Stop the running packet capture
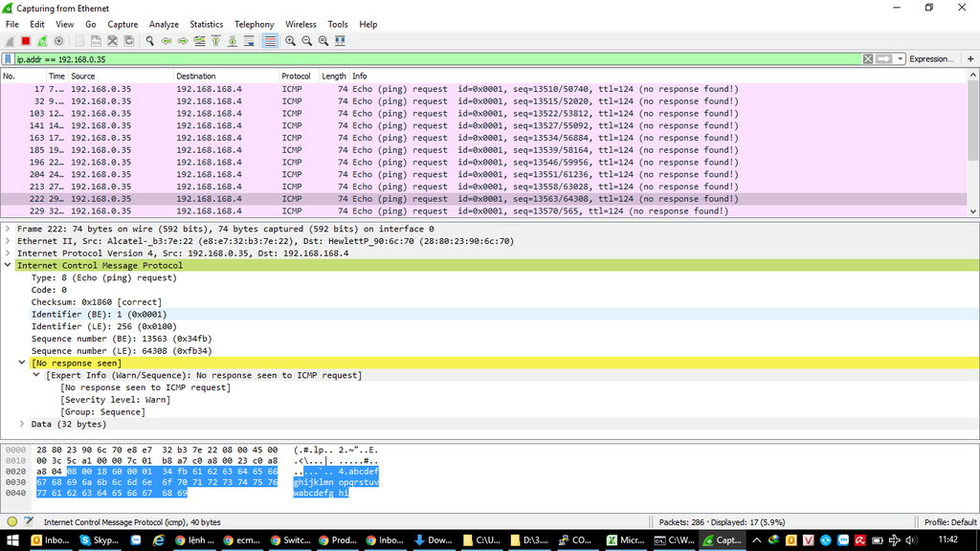 (x=26, y=41)
